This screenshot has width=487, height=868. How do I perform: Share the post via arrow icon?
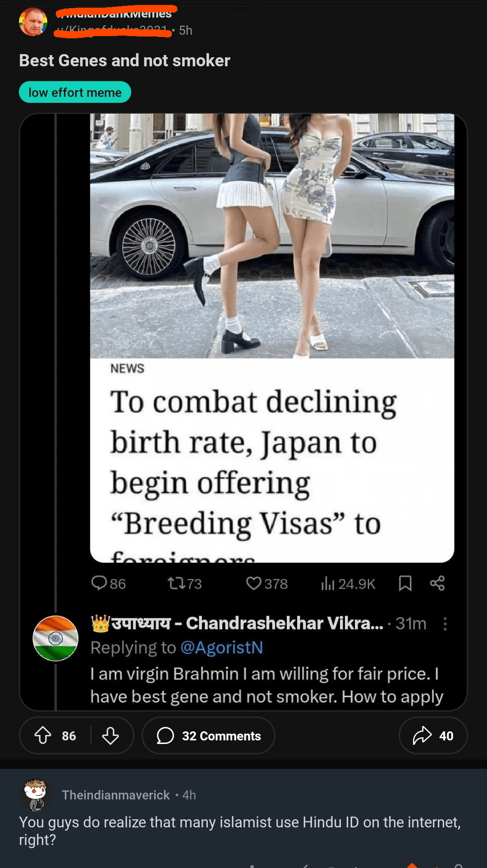tap(433, 735)
